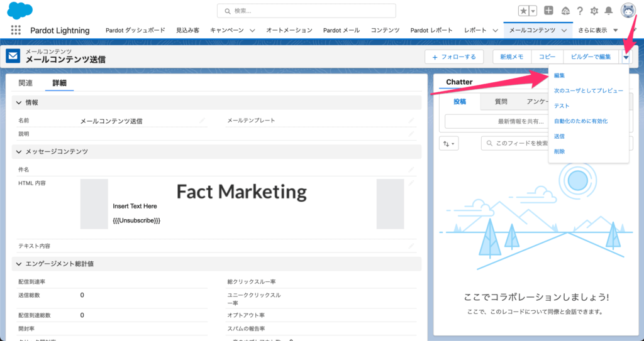Open the Help question mark icon
Screen dimensions: 644x341
pyautogui.click(x=580, y=11)
